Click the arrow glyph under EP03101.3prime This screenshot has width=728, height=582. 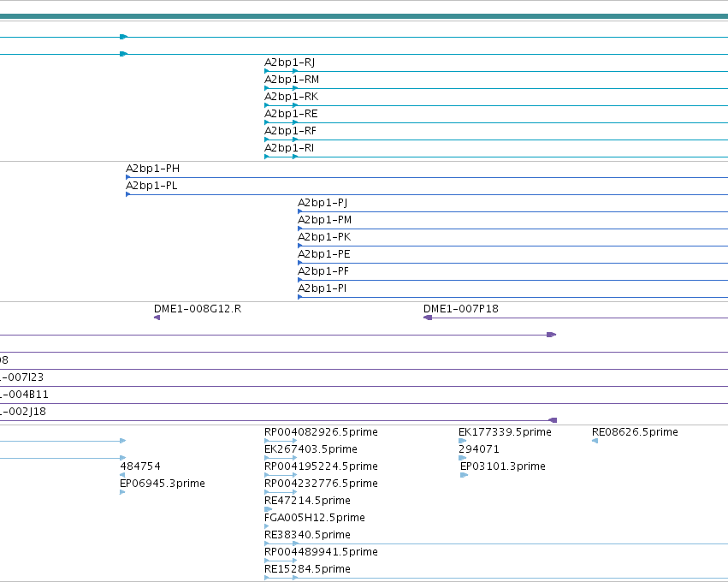pyautogui.click(x=464, y=476)
